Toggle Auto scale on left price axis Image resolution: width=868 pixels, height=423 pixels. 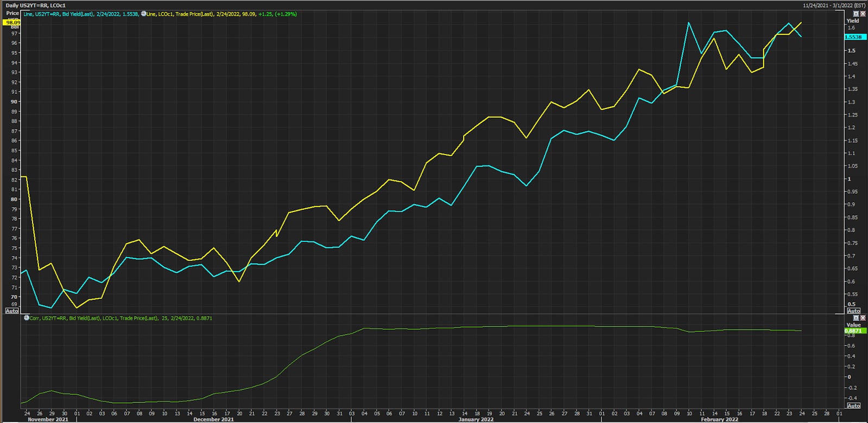[12, 311]
